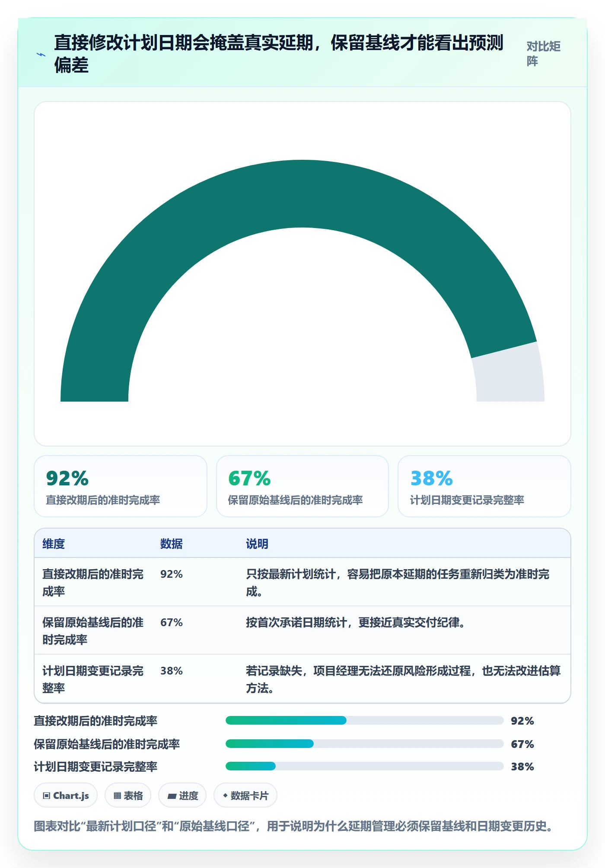Click progress label 直接改期后的准时完成率

(96, 721)
